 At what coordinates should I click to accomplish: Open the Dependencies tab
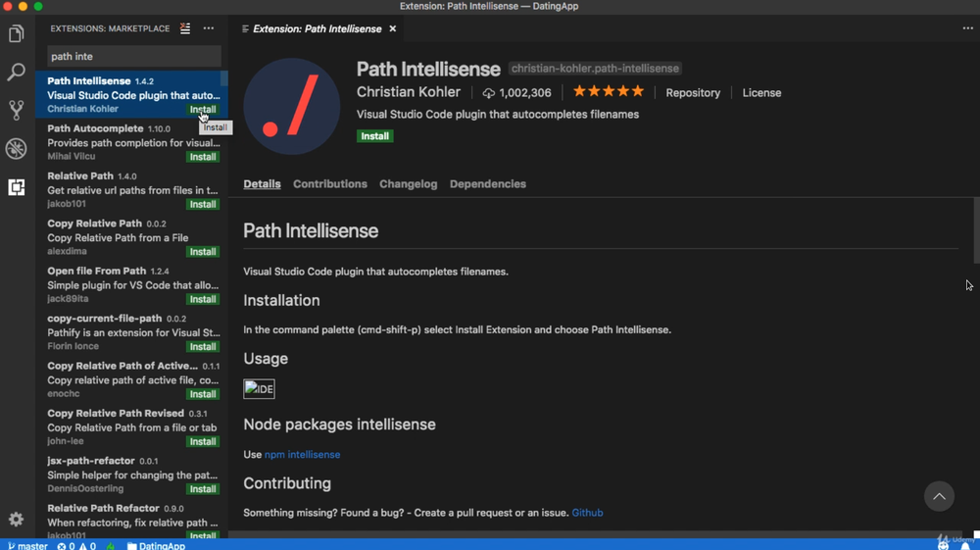487,184
